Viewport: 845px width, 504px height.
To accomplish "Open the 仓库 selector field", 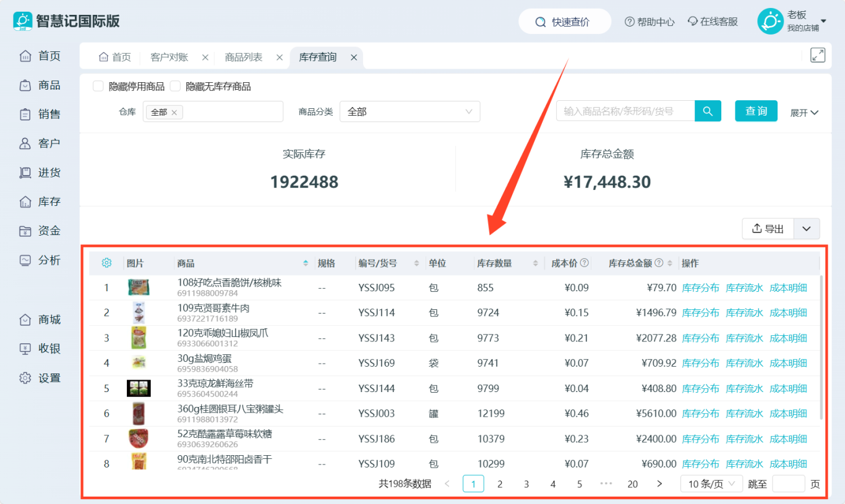I will [x=213, y=112].
